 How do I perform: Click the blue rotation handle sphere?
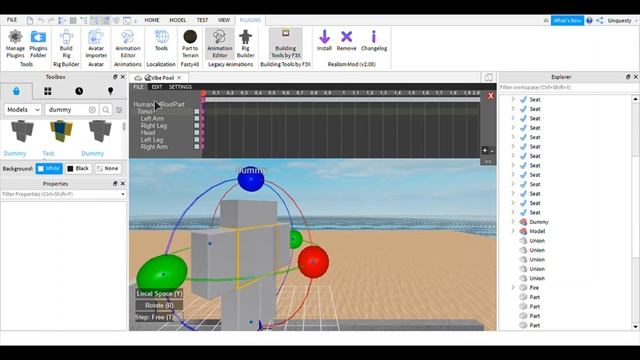251,180
